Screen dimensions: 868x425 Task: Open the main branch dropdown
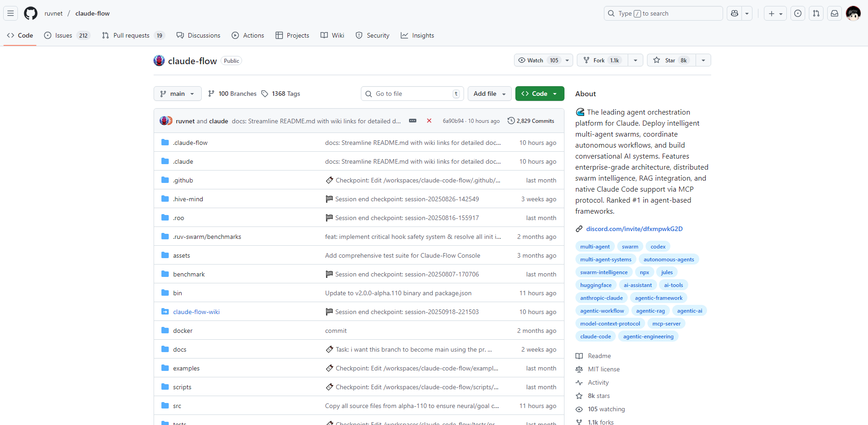pyautogui.click(x=177, y=94)
